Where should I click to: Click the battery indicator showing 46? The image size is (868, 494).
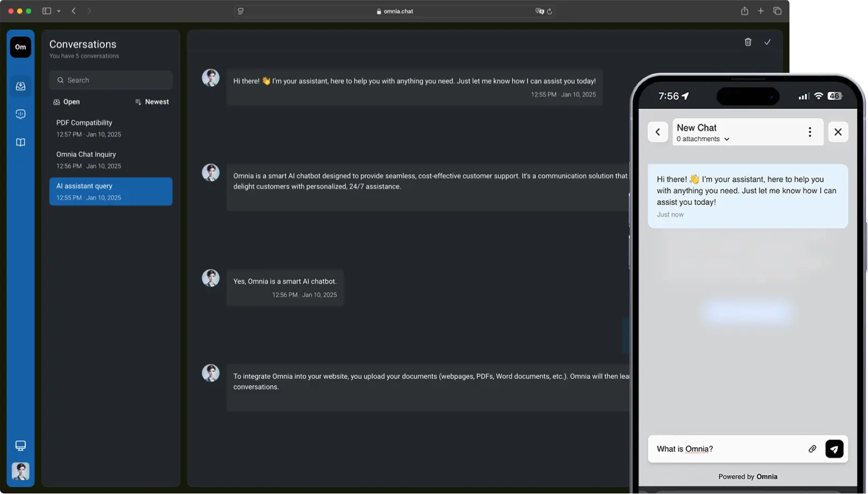pos(835,96)
